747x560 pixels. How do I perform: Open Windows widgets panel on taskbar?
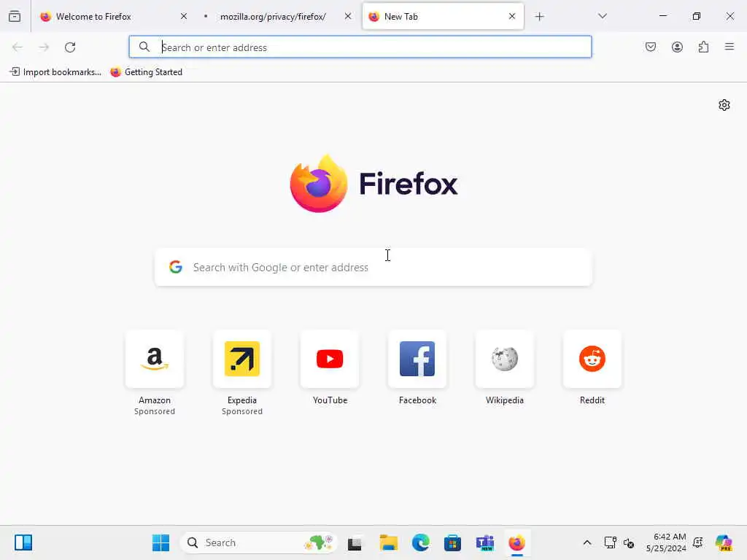23,542
